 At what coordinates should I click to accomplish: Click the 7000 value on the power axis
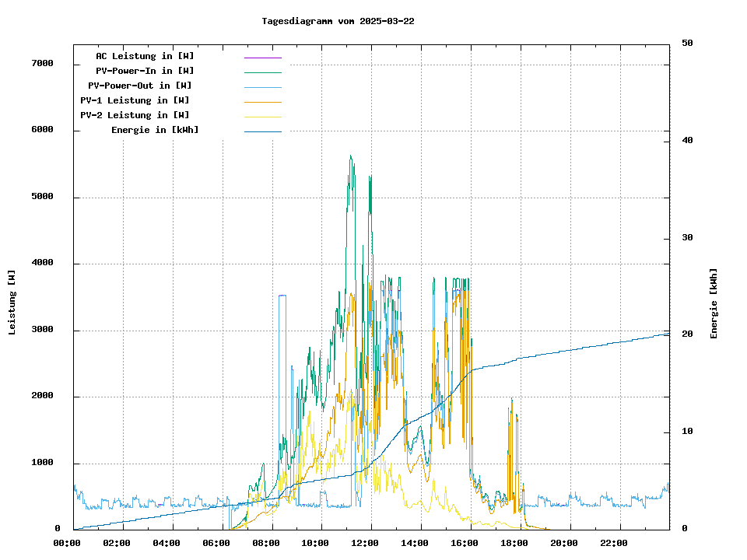(42, 63)
